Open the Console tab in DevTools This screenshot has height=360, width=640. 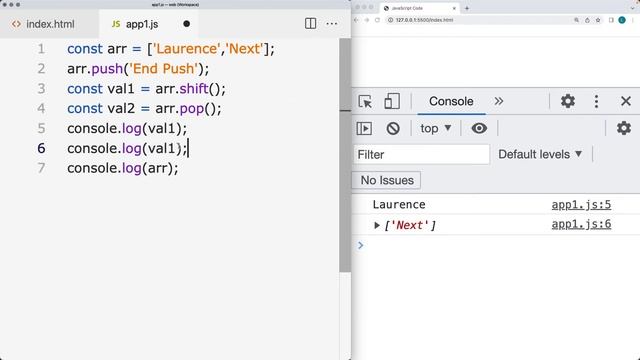pyautogui.click(x=451, y=101)
